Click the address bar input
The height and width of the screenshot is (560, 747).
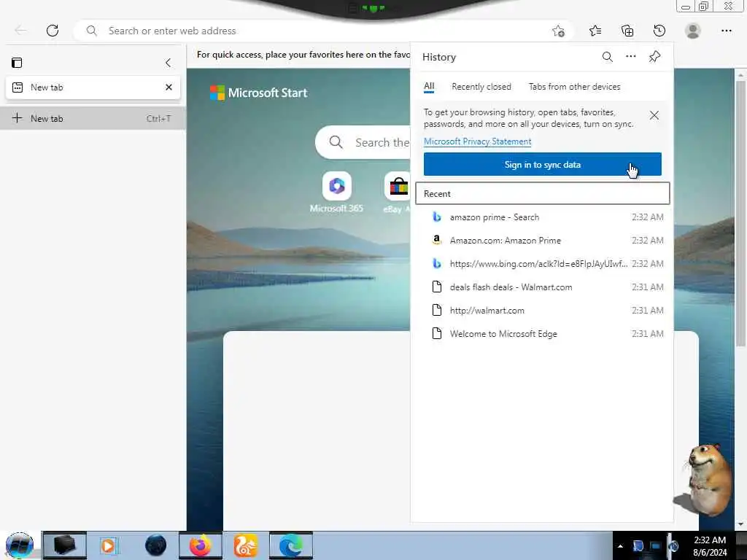pyautogui.click(x=324, y=31)
